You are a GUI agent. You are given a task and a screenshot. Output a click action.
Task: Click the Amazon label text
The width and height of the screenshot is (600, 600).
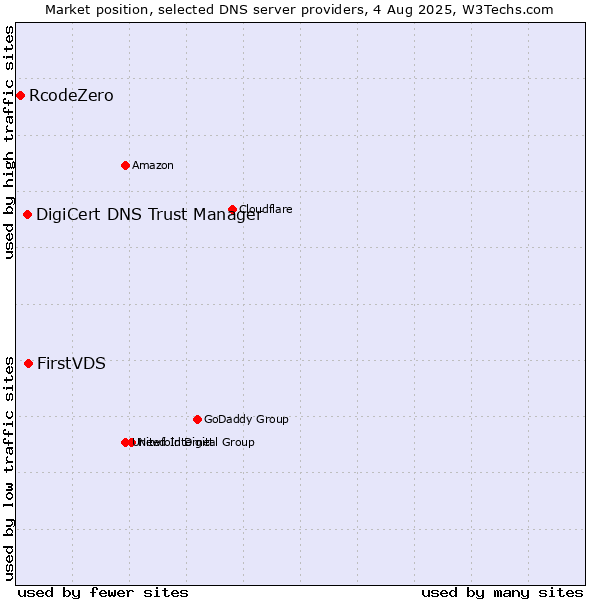[153, 165]
